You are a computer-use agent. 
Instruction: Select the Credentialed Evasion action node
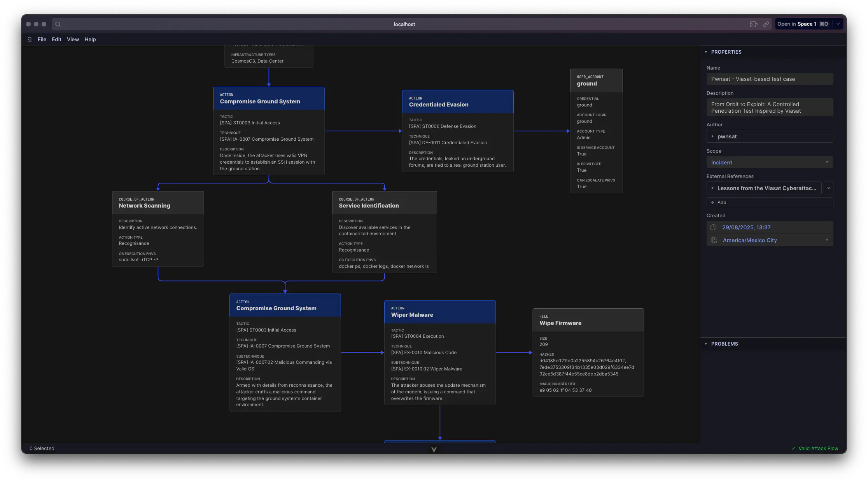click(458, 131)
